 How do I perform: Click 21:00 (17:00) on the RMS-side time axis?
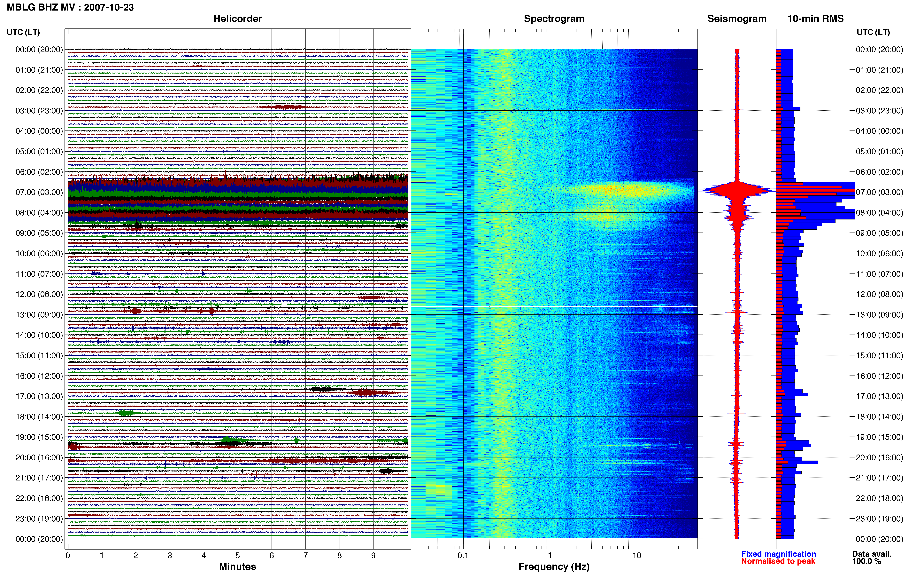[x=879, y=478]
